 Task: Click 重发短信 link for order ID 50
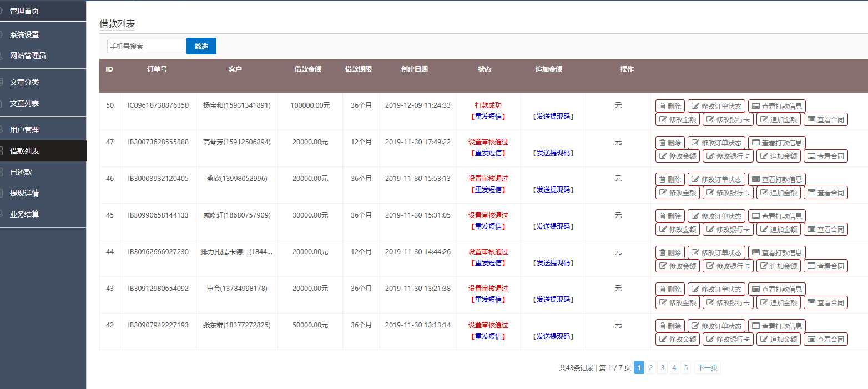click(x=488, y=117)
